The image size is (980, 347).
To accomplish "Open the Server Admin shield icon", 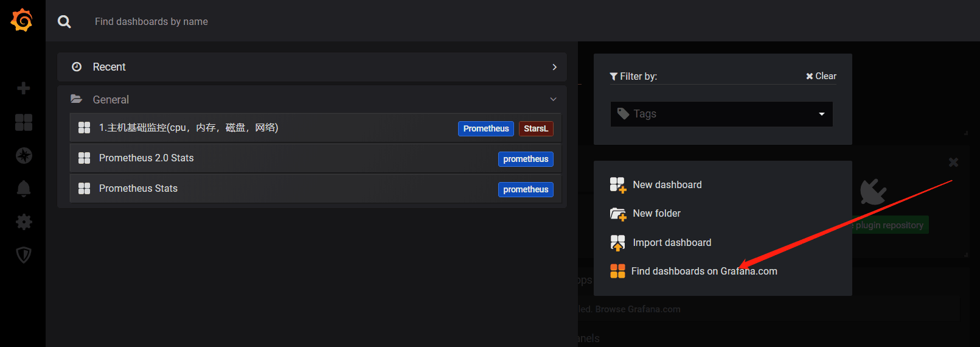I will tap(24, 254).
